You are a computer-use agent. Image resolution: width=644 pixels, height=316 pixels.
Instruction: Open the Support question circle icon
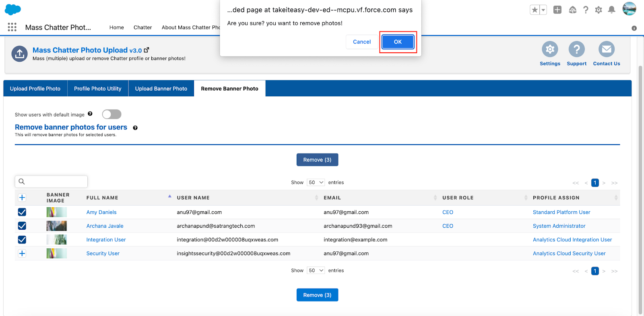tap(576, 49)
